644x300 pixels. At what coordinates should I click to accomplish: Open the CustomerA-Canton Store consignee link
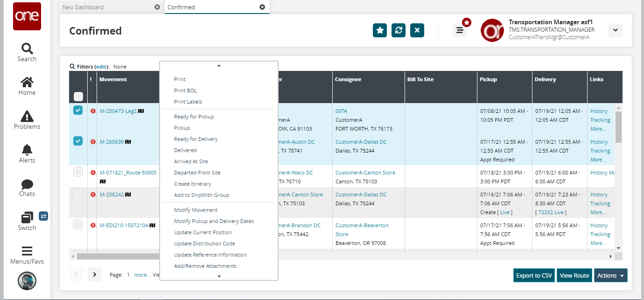coord(365,173)
